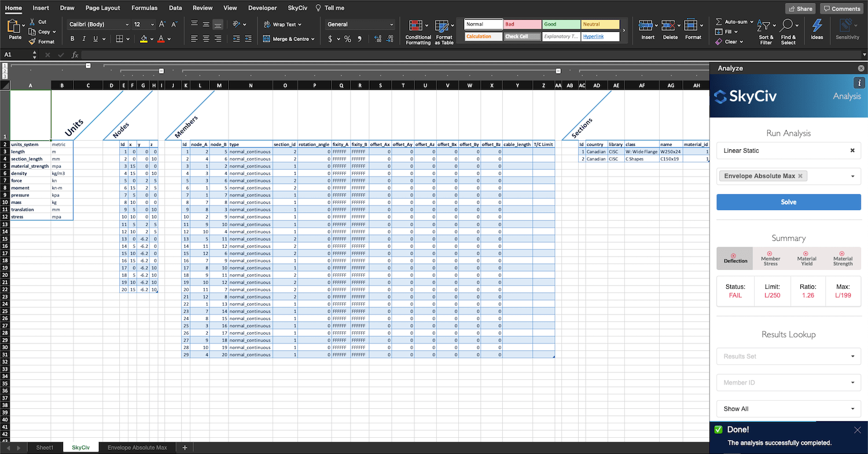Switch the Summary to Member Stress
The width and height of the screenshot is (868, 454).
[770, 258]
